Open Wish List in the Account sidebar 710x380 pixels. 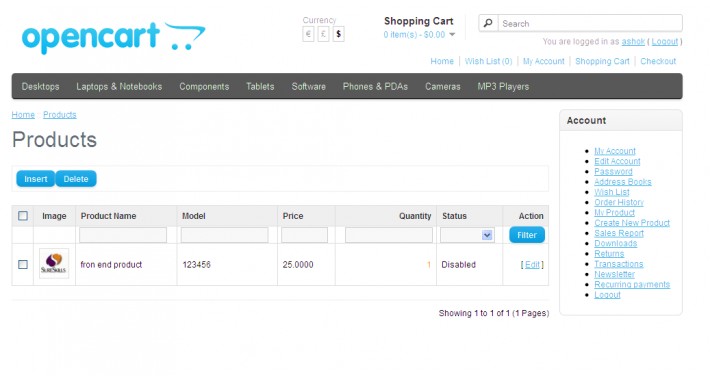pyautogui.click(x=612, y=192)
